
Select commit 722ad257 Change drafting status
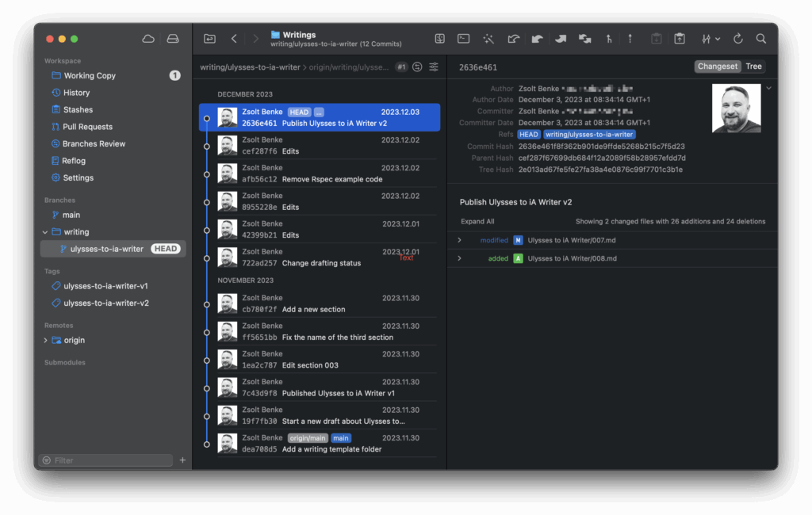click(320, 257)
